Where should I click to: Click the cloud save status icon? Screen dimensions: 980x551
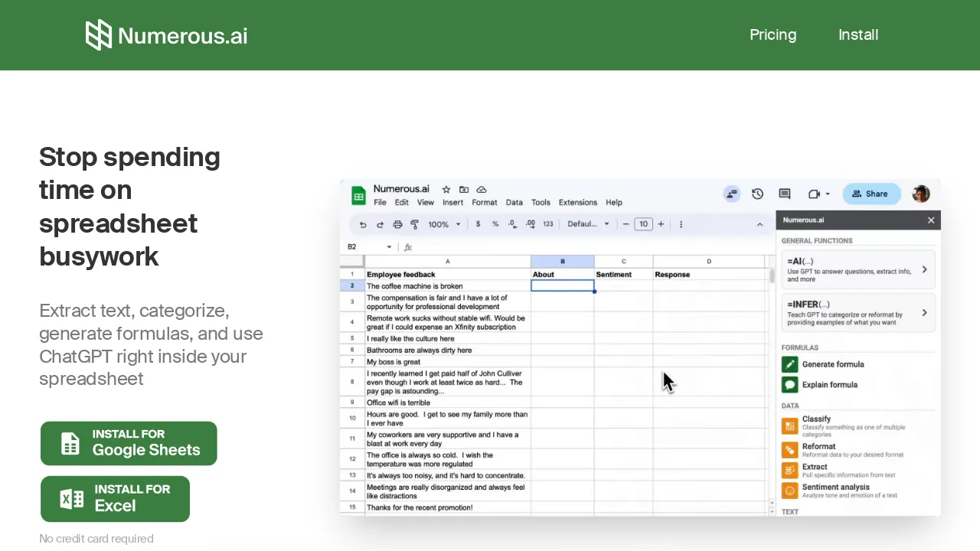(x=482, y=189)
